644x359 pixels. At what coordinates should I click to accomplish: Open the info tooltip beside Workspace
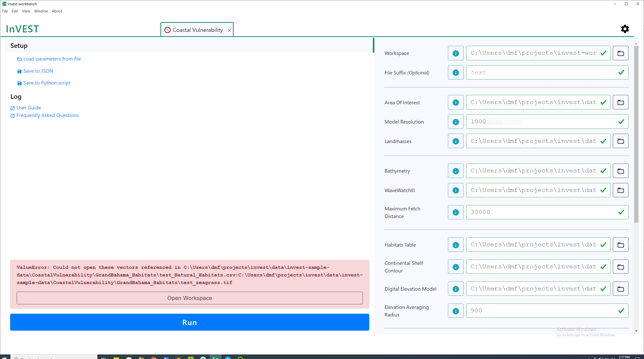455,53
